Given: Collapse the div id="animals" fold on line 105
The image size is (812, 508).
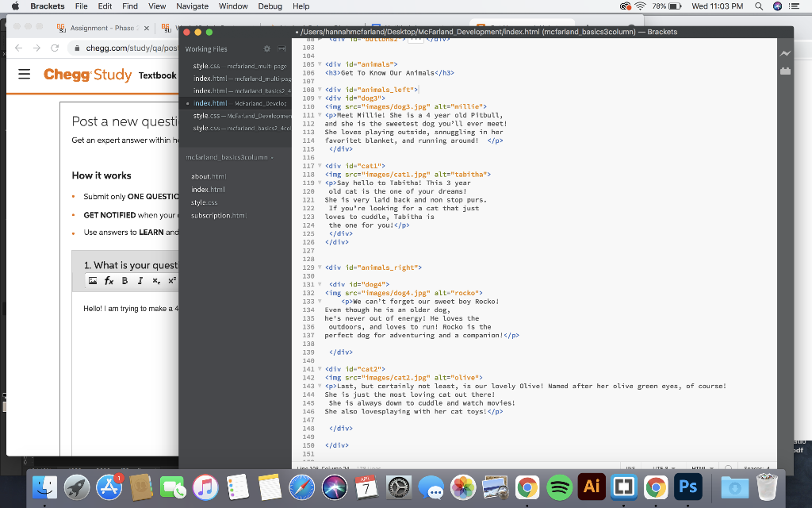Looking at the screenshot, I should click(x=320, y=64).
